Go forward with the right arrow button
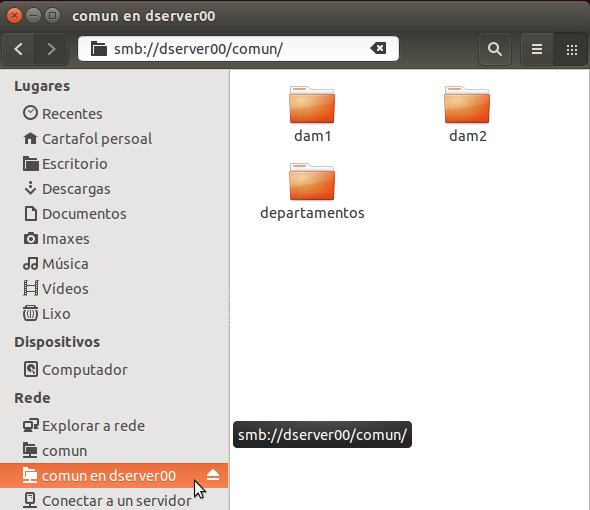Viewport: 590px width, 510px height. [51, 49]
